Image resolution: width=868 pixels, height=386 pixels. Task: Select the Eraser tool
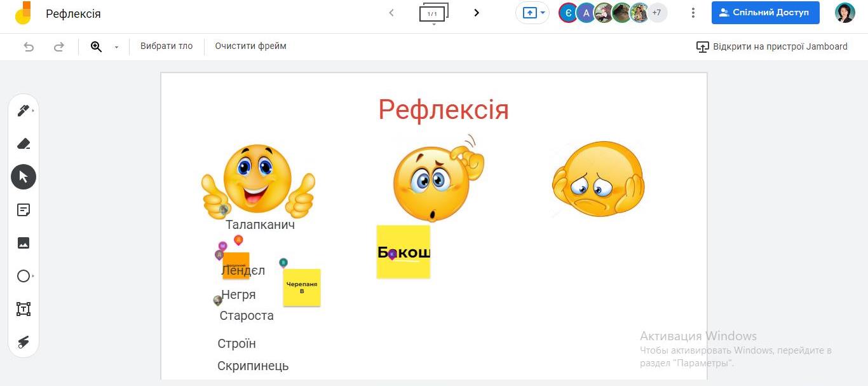point(24,144)
